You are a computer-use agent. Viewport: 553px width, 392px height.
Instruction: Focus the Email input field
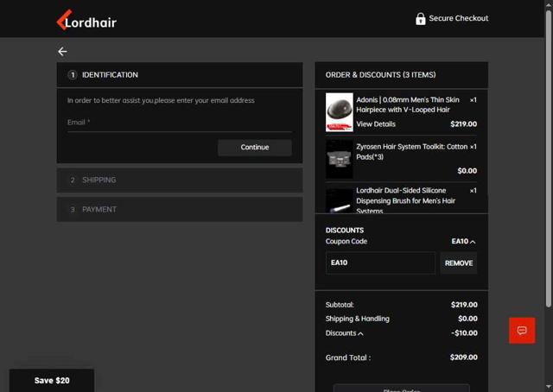tap(180, 123)
